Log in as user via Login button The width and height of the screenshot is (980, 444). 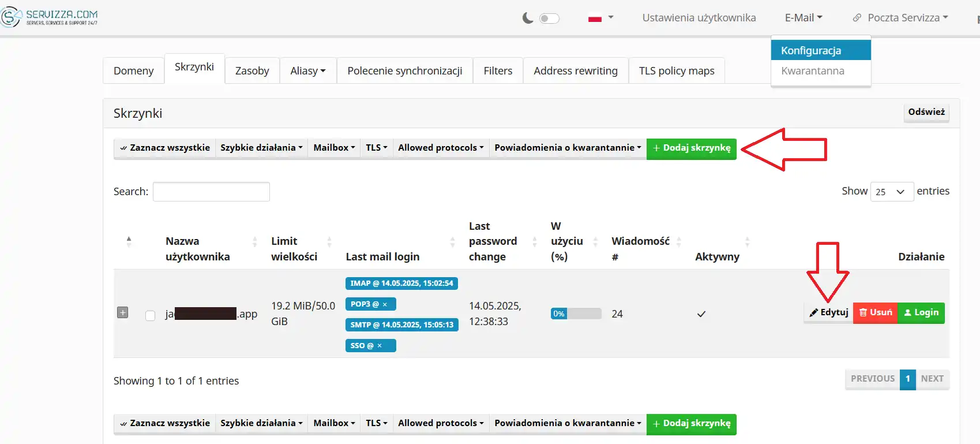(921, 312)
